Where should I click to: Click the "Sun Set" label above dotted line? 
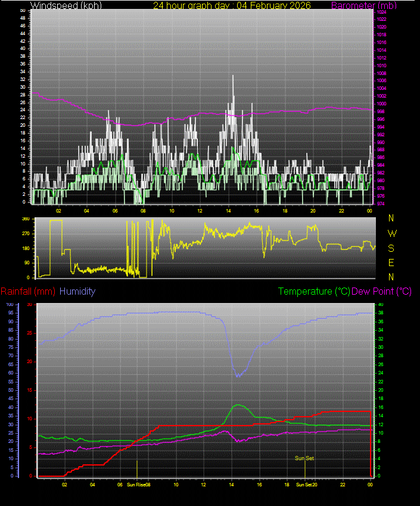(x=304, y=458)
